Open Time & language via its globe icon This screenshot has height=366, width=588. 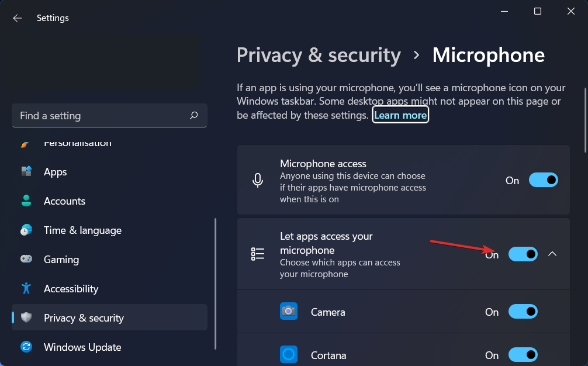[x=26, y=230]
